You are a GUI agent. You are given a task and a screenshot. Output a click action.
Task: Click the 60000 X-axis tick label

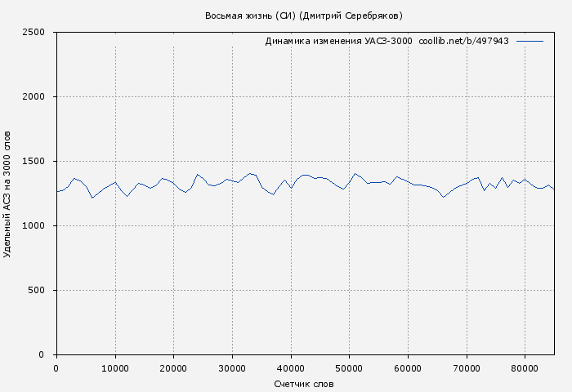tap(408, 369)
